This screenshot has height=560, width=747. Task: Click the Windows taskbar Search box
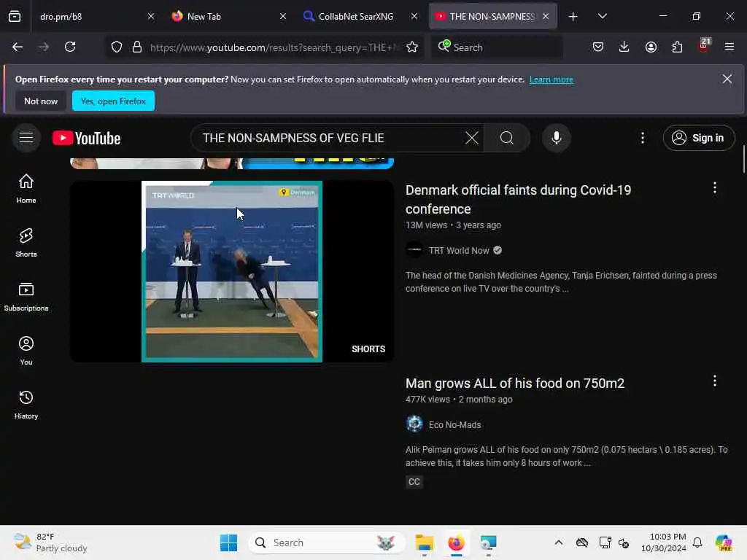[326, 542]
